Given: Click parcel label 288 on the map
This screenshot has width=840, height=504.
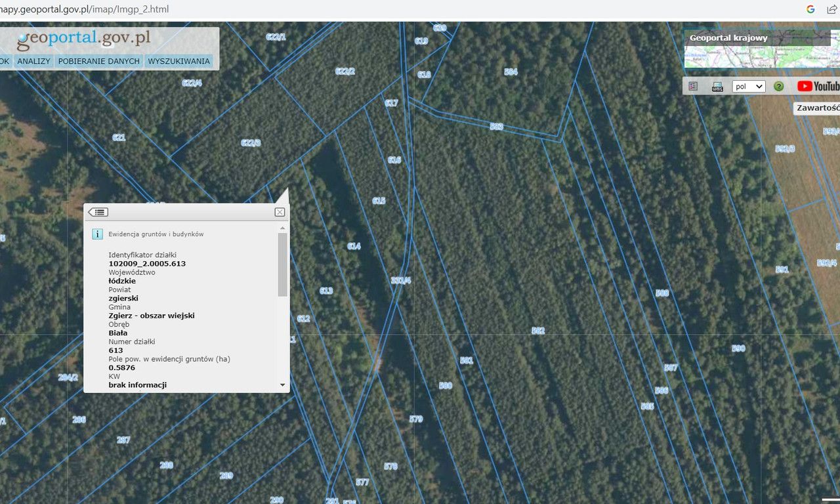Looking at the screenshot, I should pos(166,465).
